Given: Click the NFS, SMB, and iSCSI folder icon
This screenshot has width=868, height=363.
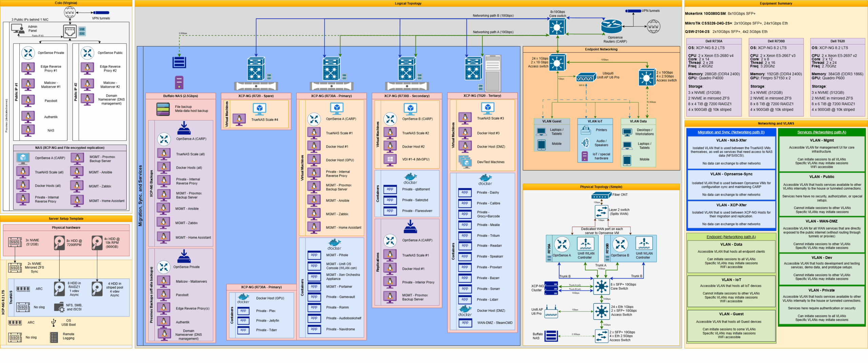Looking at the screenshot, I should point(59,307).
